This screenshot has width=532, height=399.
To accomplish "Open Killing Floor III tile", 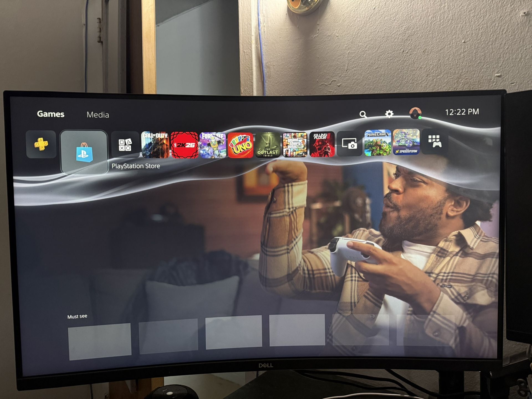I will coord(322,144).
